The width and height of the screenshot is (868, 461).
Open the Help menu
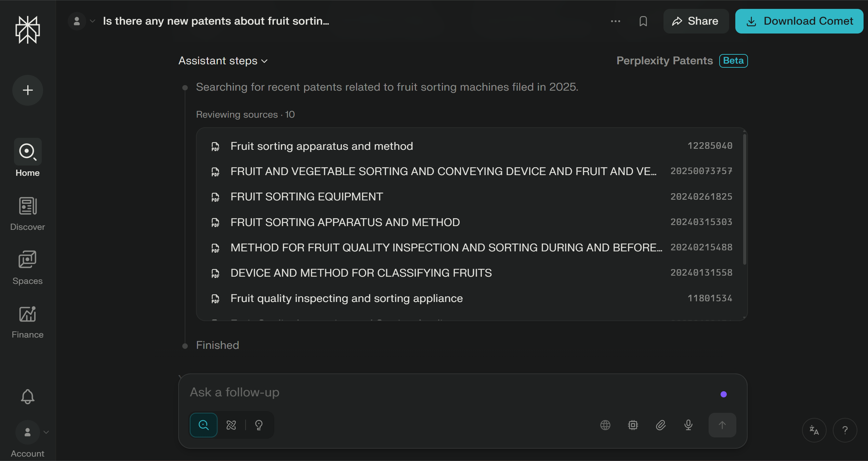[845, 430]
